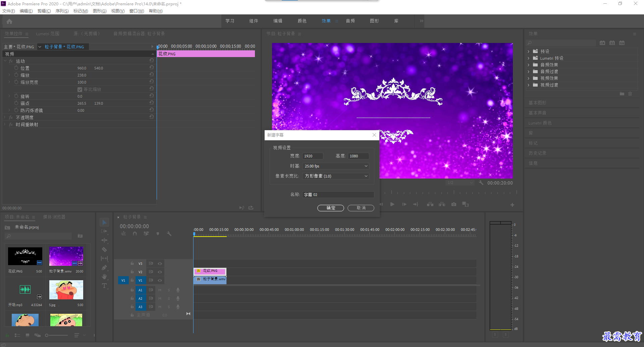644x347 pixels.
Task: Click the 名称 caption name field
Action: point(338,195)
